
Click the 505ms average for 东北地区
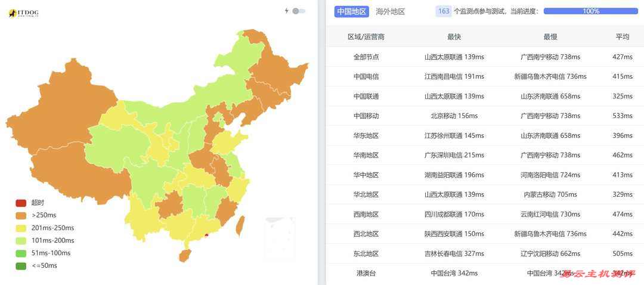(x=622, y=254)
